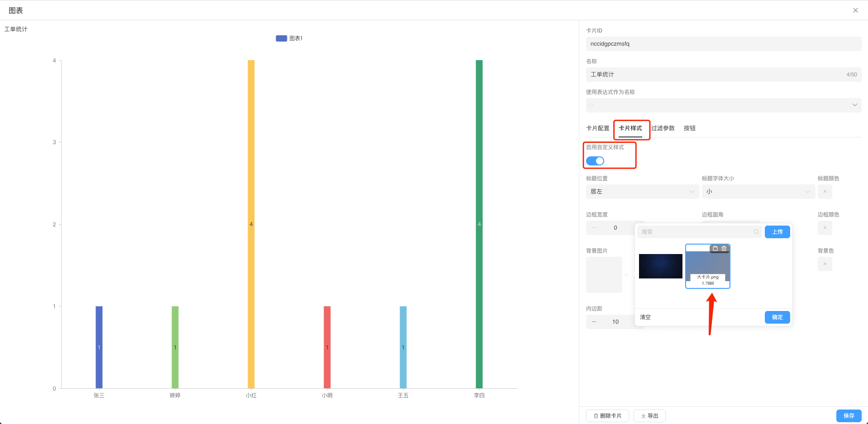Disable the 启用自定义样式 switch
The width and height of the screenshot is (868, 424).
(x=595, y=161)
